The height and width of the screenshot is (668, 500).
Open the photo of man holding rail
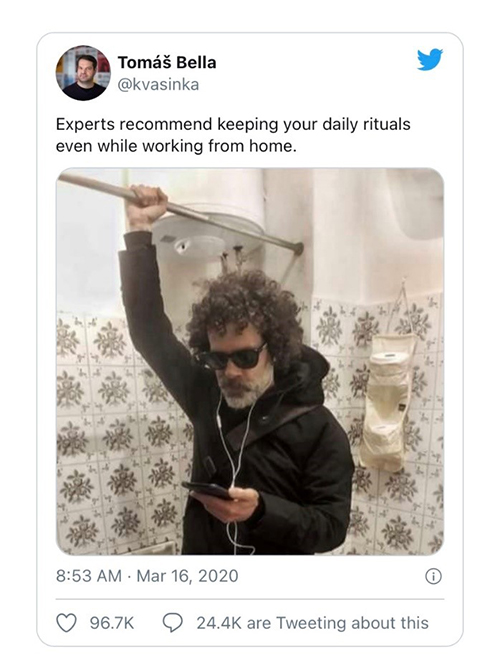[250, 361]
